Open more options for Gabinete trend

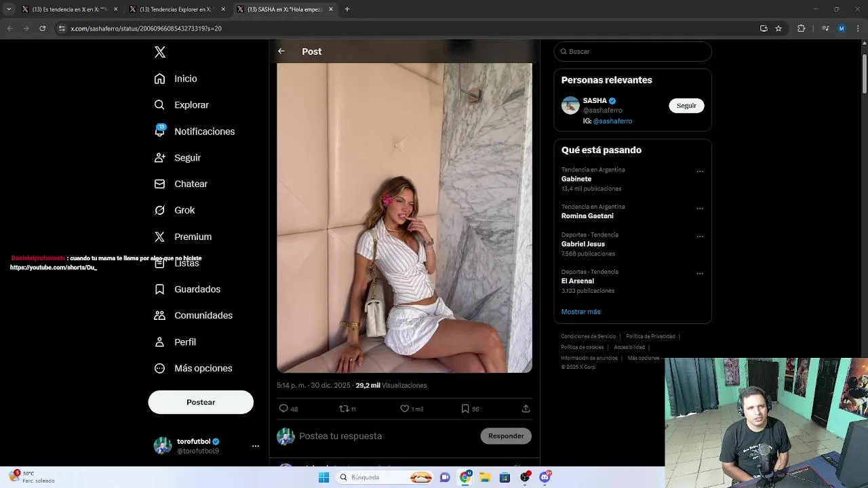point(700,171)
